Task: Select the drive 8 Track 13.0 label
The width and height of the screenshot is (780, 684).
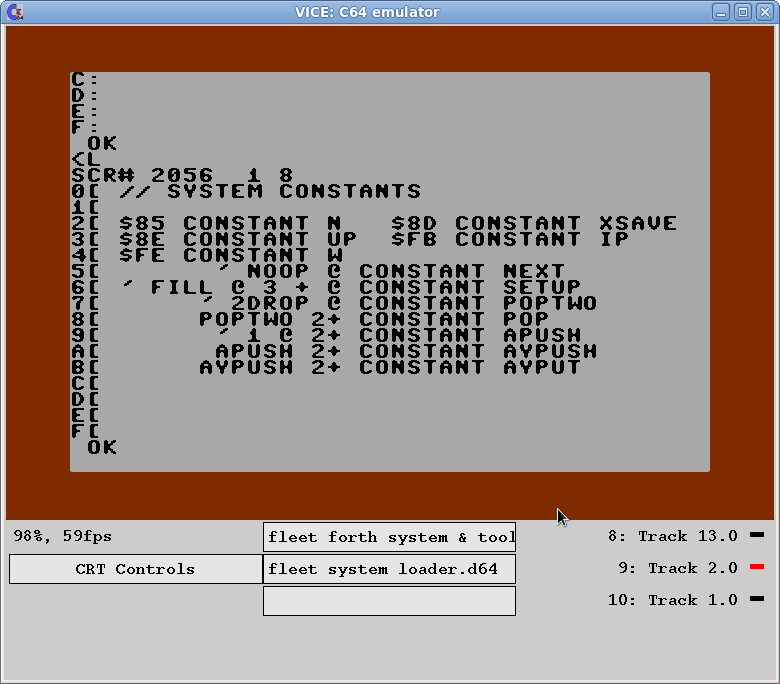Action: [672, 536]
